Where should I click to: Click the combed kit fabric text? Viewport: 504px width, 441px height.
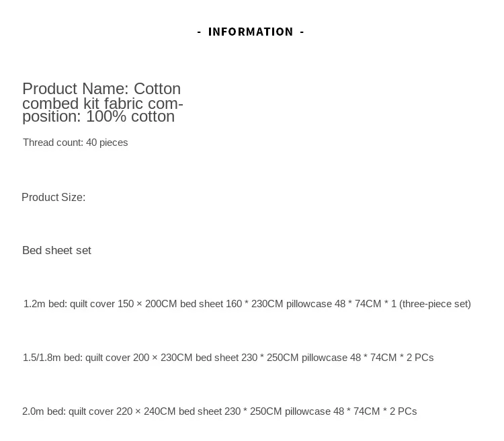click(x=82, y=104)
